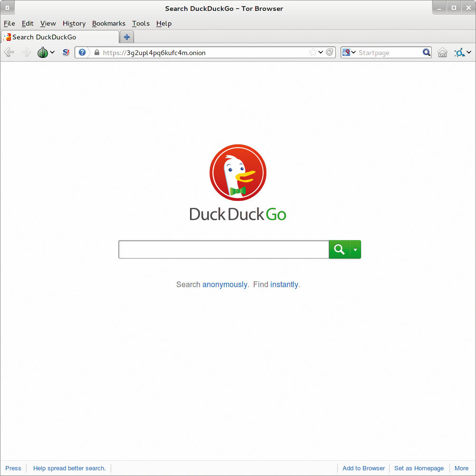Click the padlock icon in the URL bar
The image size is (476, 476).
click(x=96, y=53)
